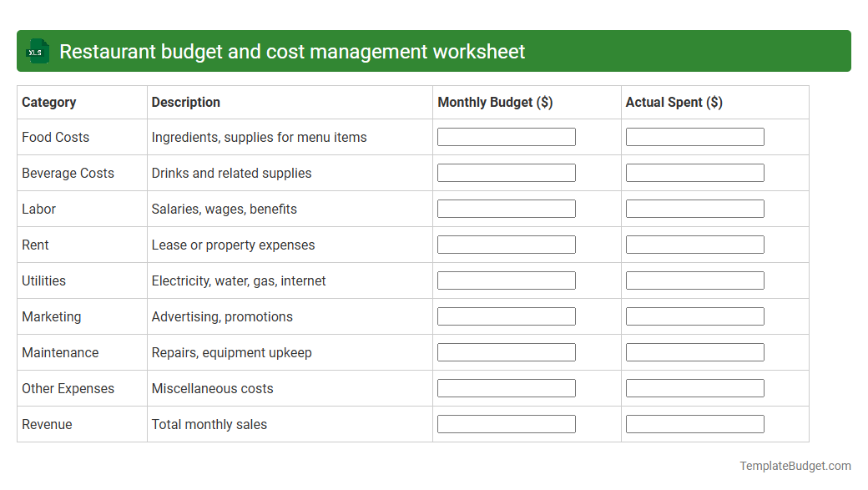Image resolution: width=868 pixels, height=490 pixels.
Task: Click the Rent monthly budget field
Action: click(506, 244)
